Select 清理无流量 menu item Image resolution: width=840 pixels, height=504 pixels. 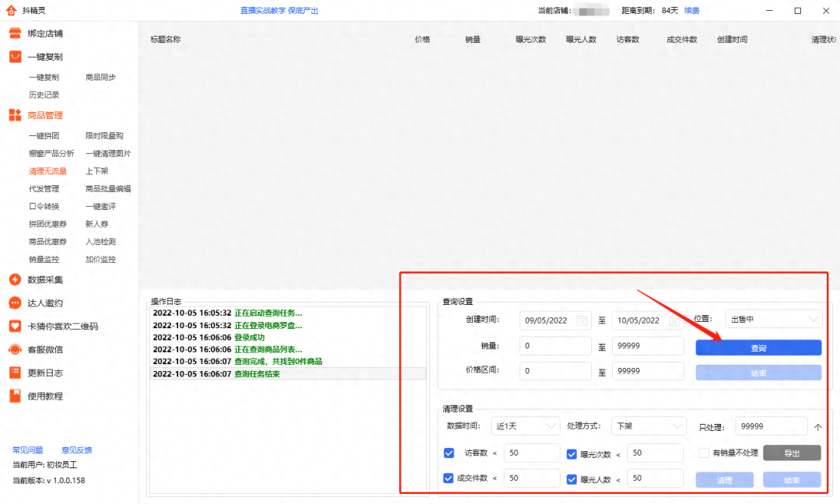coord(47,171)
